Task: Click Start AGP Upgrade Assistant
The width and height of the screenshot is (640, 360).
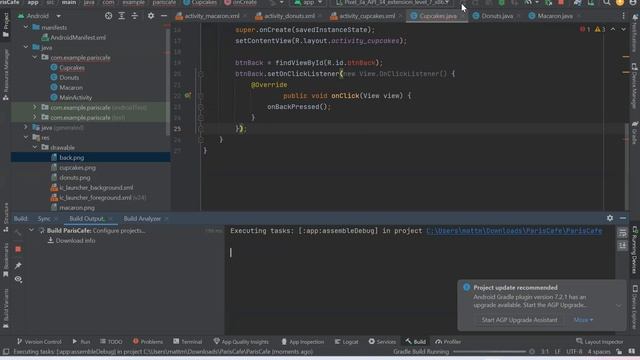Action: point(519,320)
